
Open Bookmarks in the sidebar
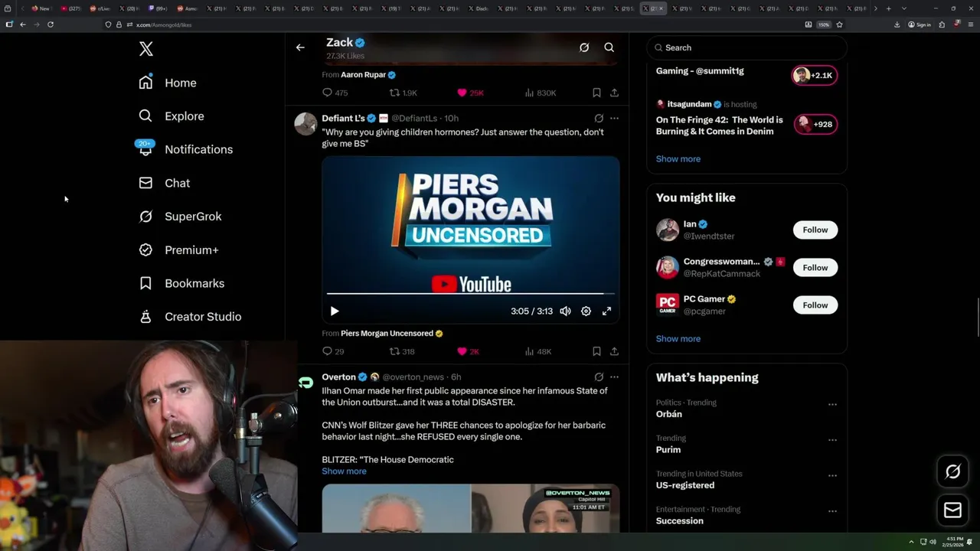click(x=181, y=283)
